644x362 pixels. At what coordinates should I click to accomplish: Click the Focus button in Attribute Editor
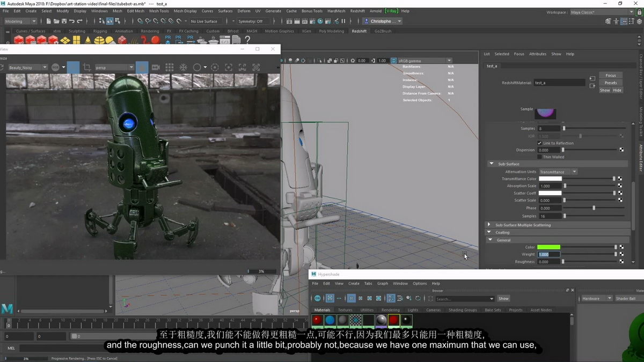click(611, 75)
